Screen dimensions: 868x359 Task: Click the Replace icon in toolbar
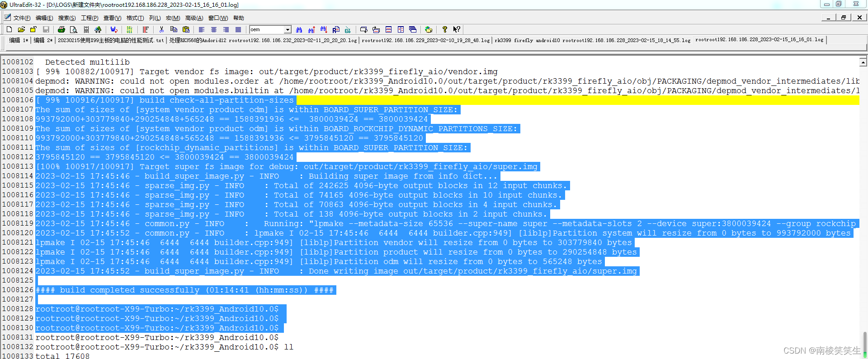click(336, 29)
